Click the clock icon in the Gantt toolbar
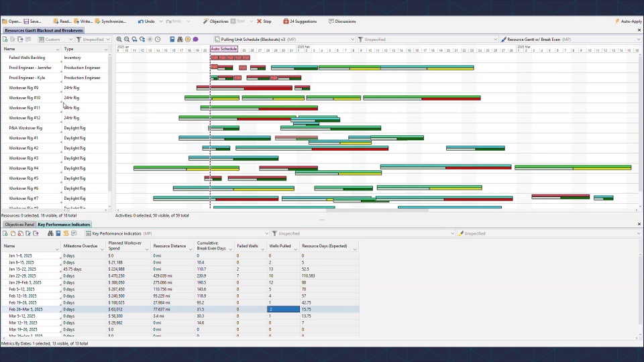 tap(158, 40)
